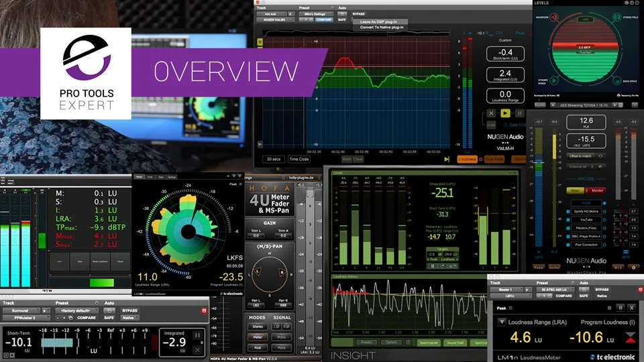Follow the hofa-plugins.de link
The image size is (644, 362).
point(301,178)
